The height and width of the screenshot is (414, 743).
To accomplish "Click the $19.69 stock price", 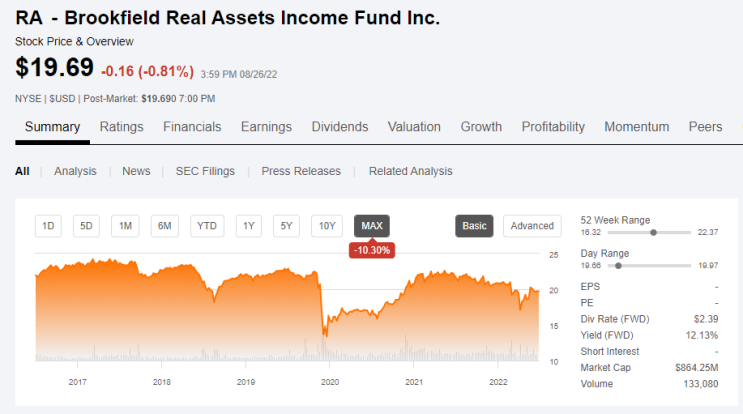I will (54, 67).
